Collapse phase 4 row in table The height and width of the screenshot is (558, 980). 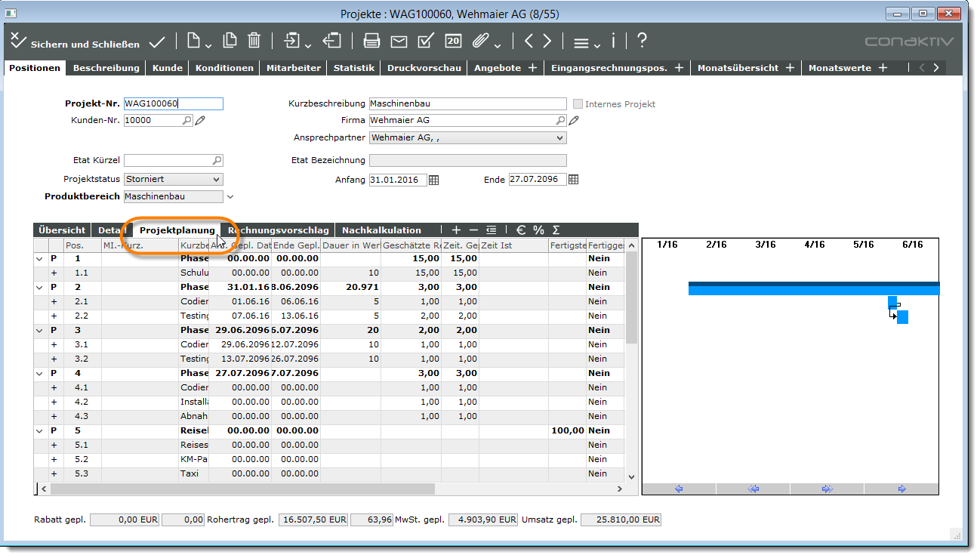(x=39, y=374)
